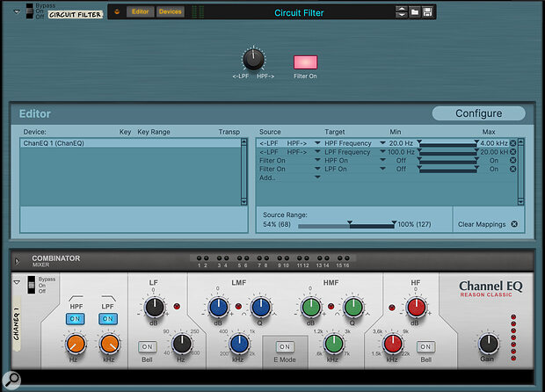The height and width of the screenshot is (392, 545).
Task: Click the 100.0 Hz min value
Action: (x=401, y=152)
